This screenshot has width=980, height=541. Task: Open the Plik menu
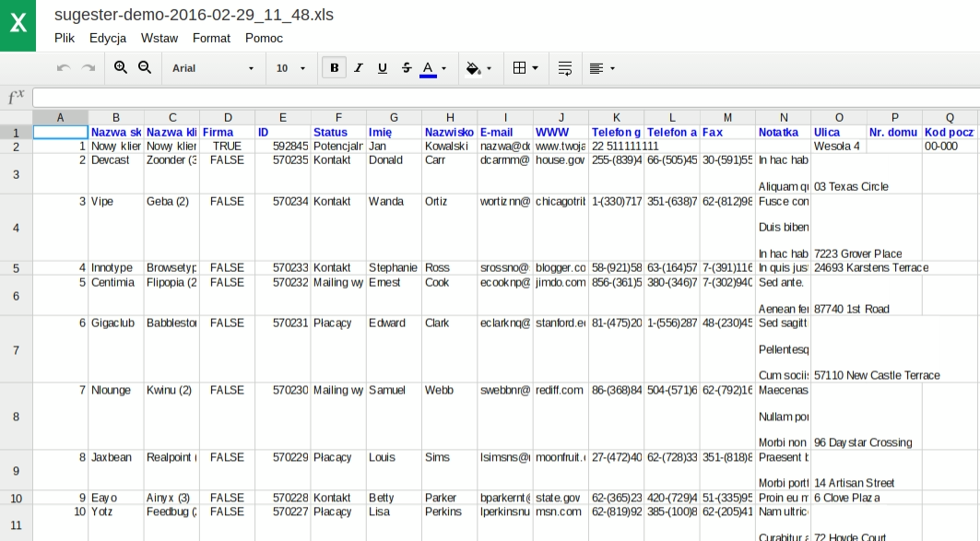[65, 38]
